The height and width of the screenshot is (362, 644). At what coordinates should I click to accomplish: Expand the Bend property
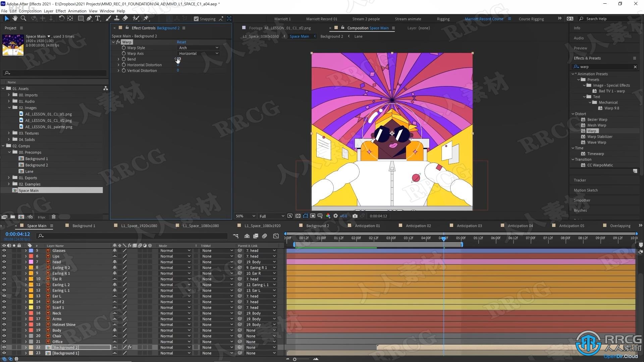(118, 59)
